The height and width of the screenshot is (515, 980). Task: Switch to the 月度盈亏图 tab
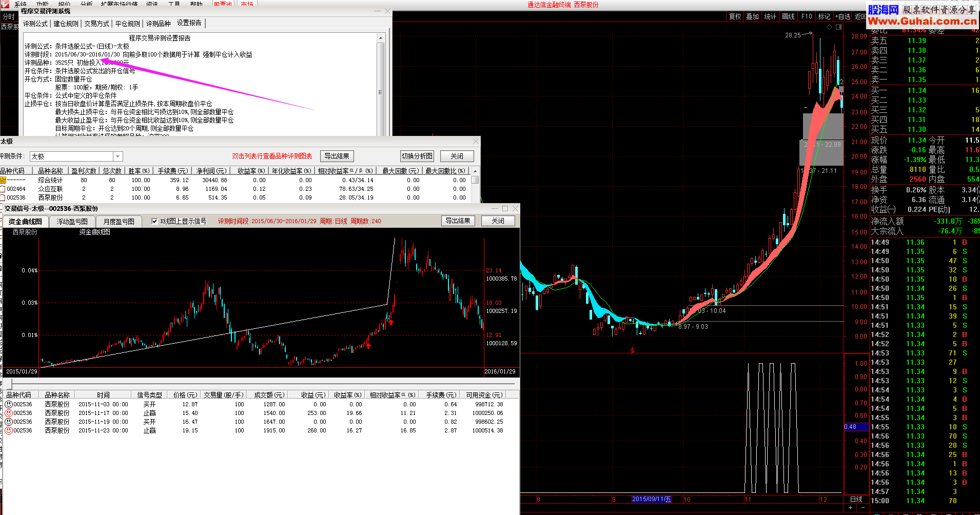point(119,222)
